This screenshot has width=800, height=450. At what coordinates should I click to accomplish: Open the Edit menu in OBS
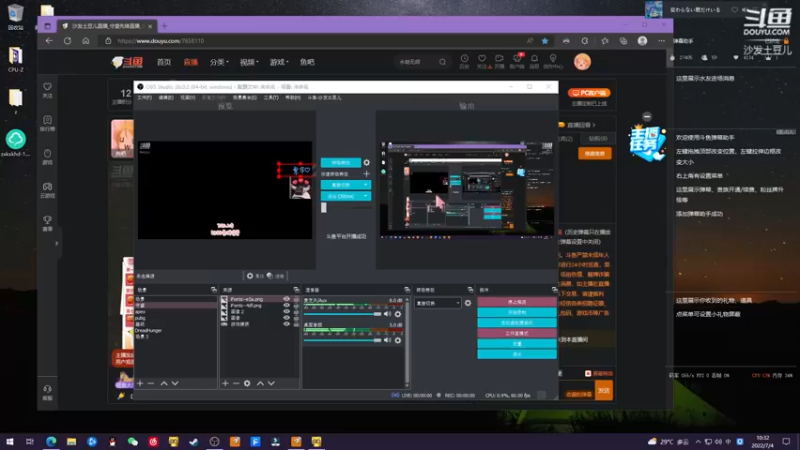166,97
